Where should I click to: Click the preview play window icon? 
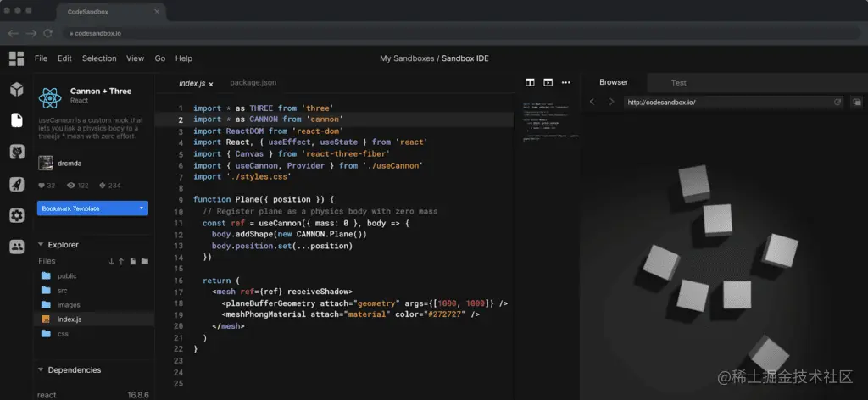[548, 82]
